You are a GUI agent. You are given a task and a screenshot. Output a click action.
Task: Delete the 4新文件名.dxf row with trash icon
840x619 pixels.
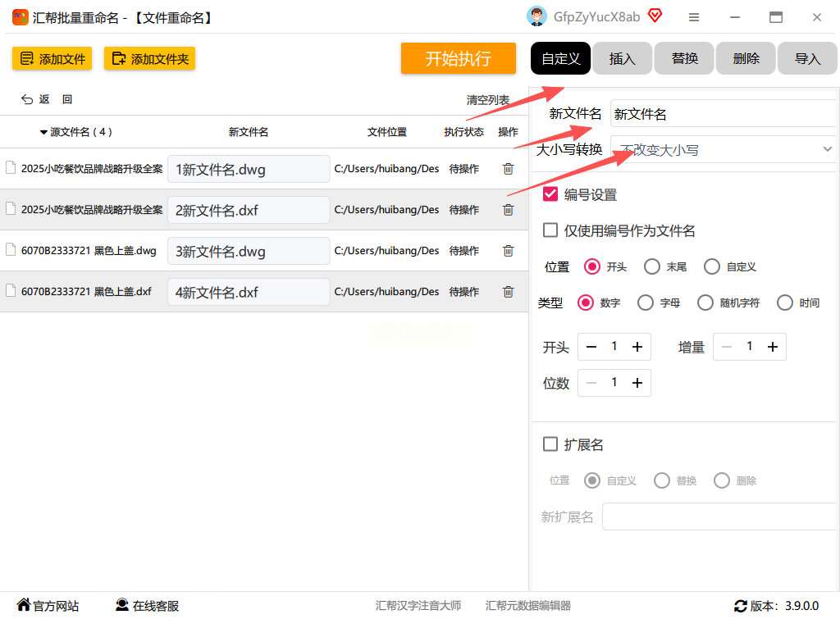(508, 292)
